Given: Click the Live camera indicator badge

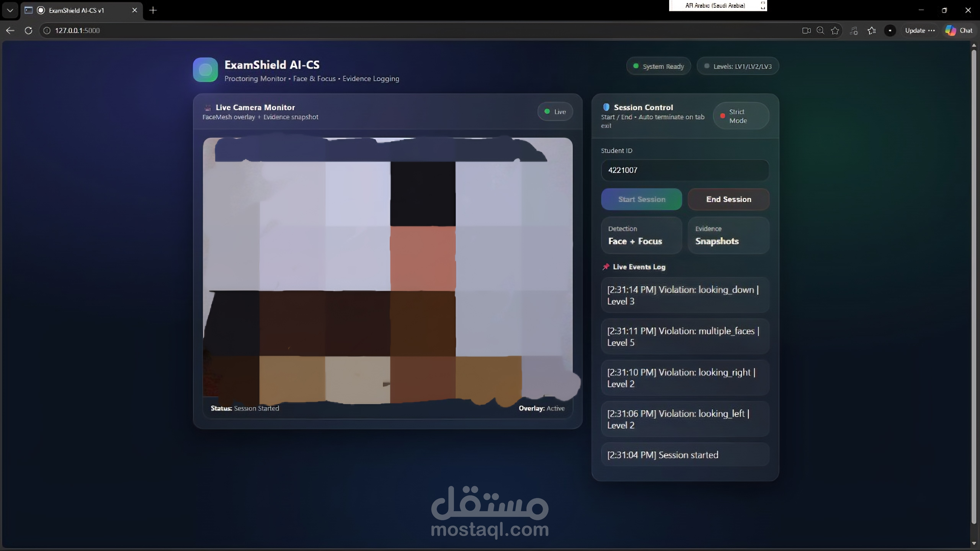Looking at the screenshot, I should [x=555, y=111].
